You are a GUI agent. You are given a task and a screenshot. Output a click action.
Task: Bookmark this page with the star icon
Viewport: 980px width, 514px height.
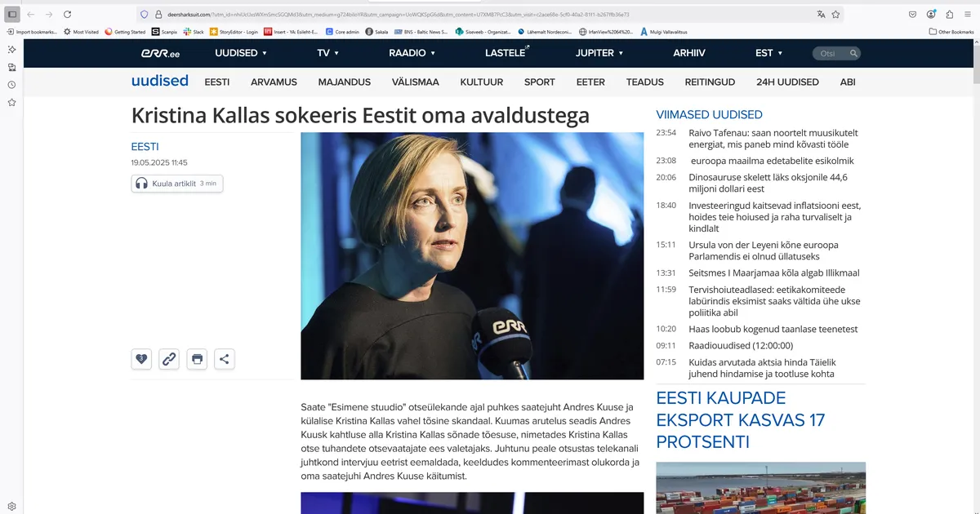tap(835, 14)
